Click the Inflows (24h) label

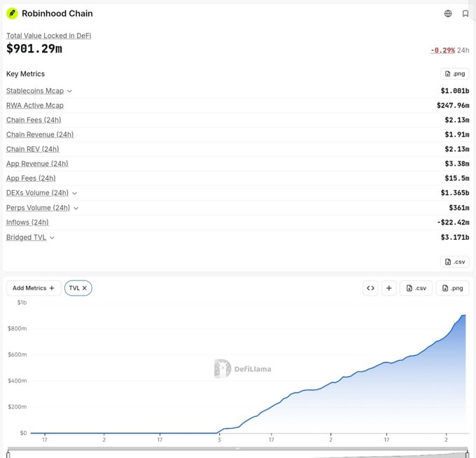tap(27, 222)
